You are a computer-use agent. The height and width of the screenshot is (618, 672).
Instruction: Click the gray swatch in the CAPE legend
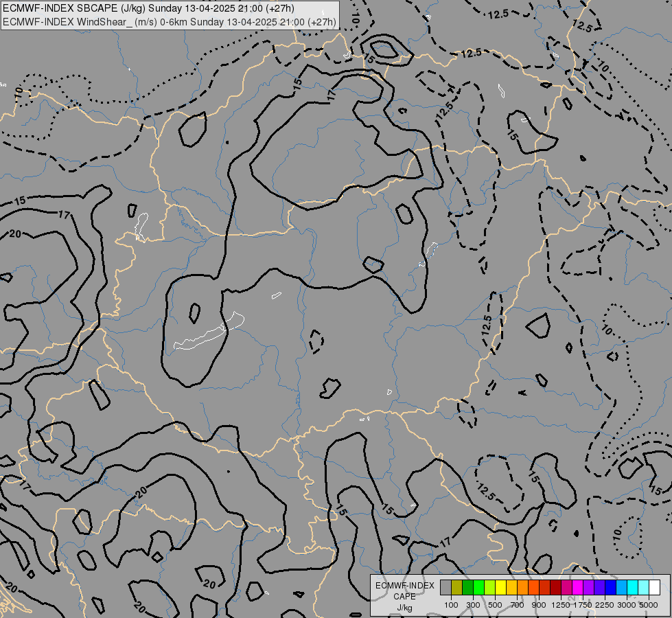pyautogui.click(x=445, y=587)
